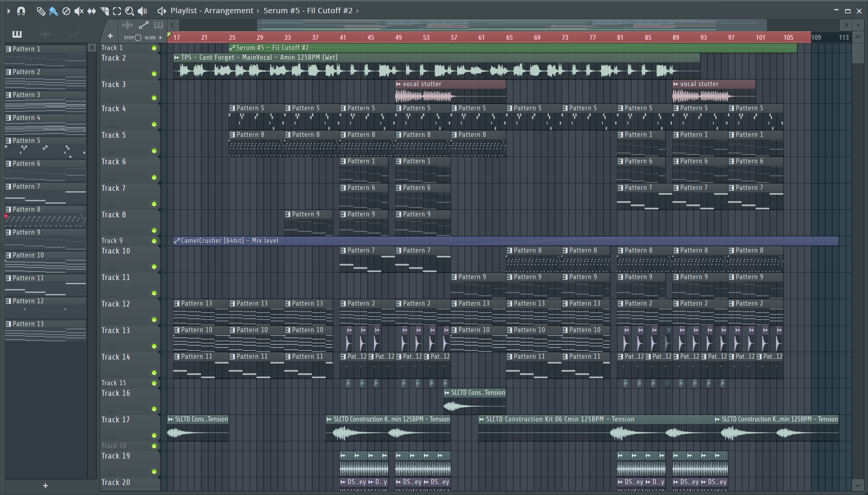The height and width of the screenshot is (495, 868).
Task: Click the song overview minimap
Action: (511, 25)
